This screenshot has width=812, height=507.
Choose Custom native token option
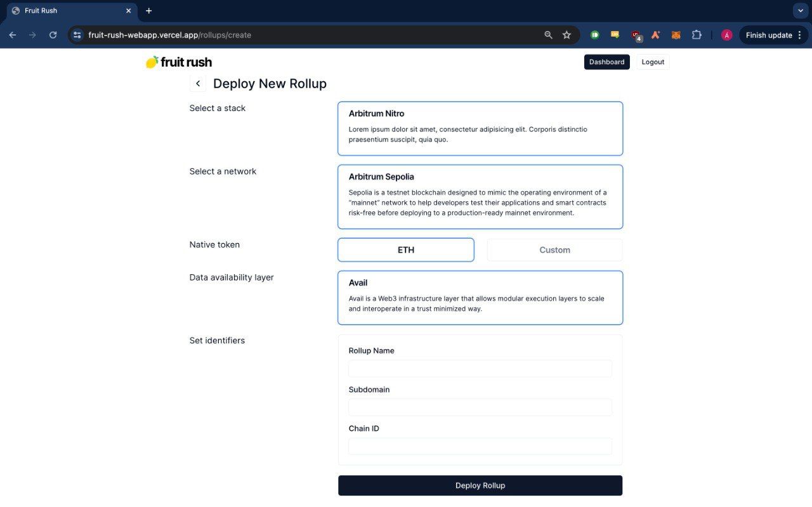(x=554, y=250)
